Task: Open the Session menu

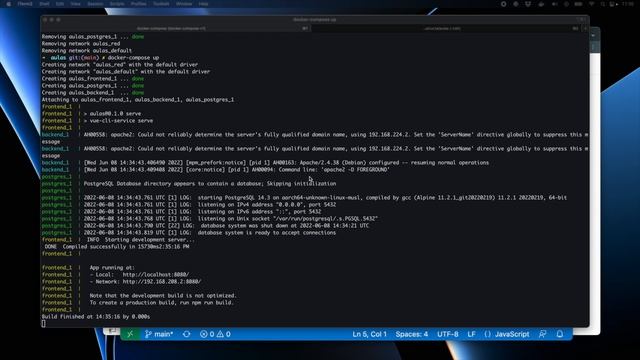Action: point(95,4)
